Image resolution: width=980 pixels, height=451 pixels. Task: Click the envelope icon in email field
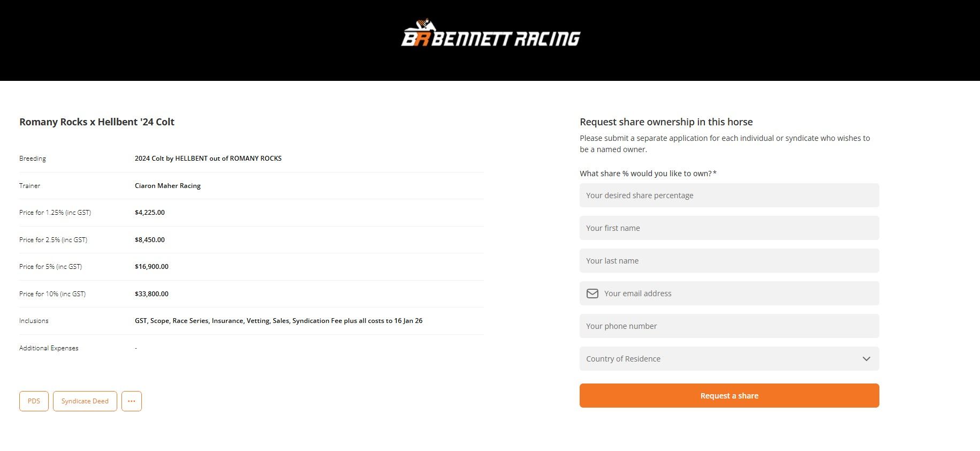[592, 294]
